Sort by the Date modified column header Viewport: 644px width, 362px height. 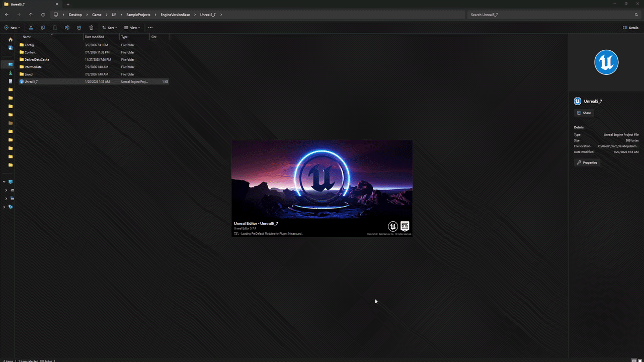click(101, 37)
